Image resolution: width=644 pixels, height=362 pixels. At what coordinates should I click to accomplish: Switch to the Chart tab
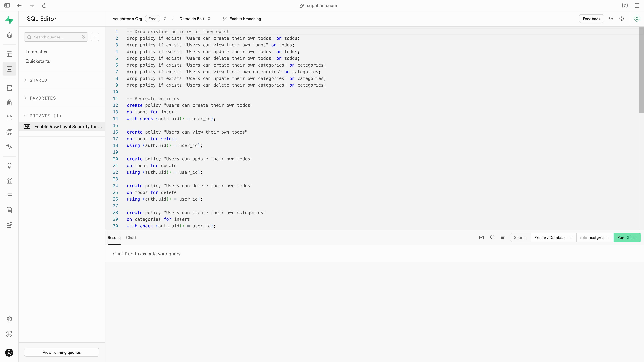click(x=131, y=238)
